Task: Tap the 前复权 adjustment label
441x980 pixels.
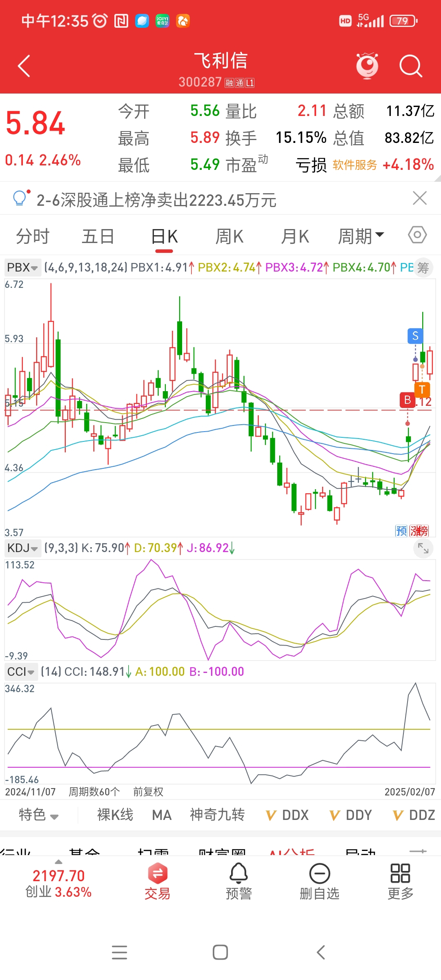Action: click(x=148, y=792)
